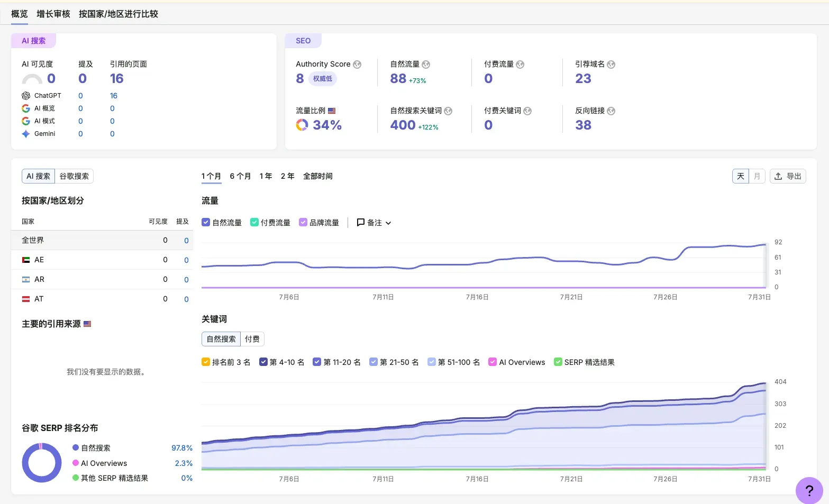Click the 备注 notes speech-bubble icon
829x504 pixels.
361,223
